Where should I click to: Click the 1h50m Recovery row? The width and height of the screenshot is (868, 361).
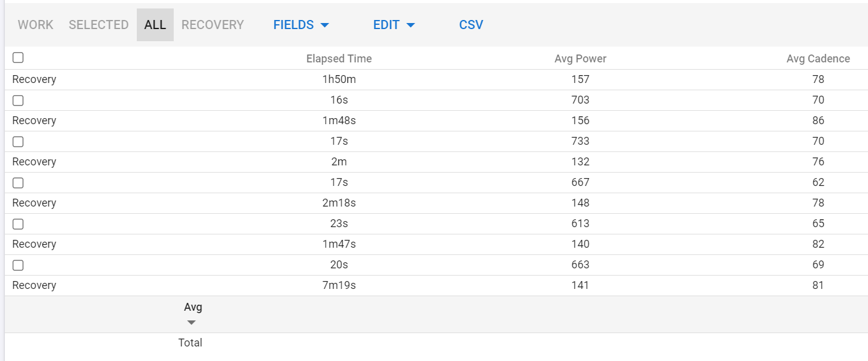click(x=339, y=79)
